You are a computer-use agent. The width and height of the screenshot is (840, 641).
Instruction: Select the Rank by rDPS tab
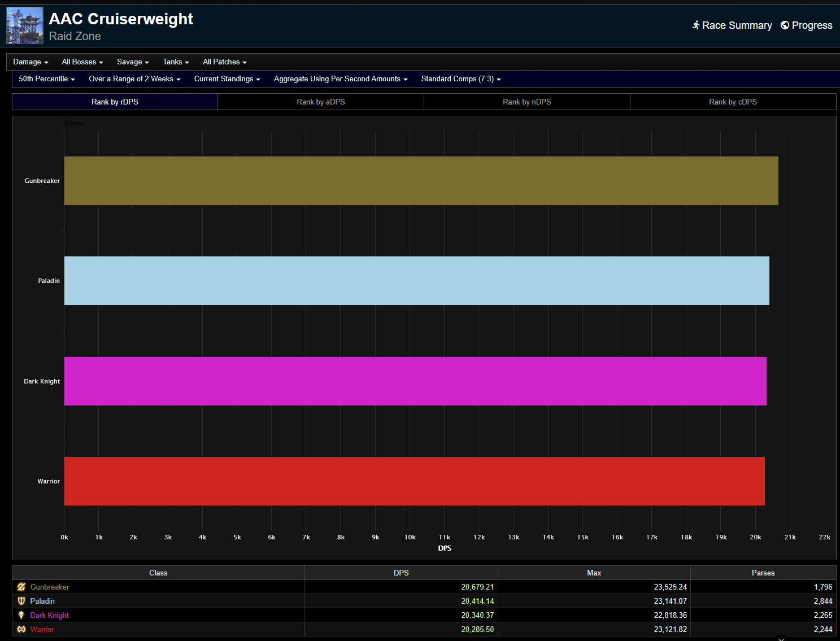tap(115, 102)
